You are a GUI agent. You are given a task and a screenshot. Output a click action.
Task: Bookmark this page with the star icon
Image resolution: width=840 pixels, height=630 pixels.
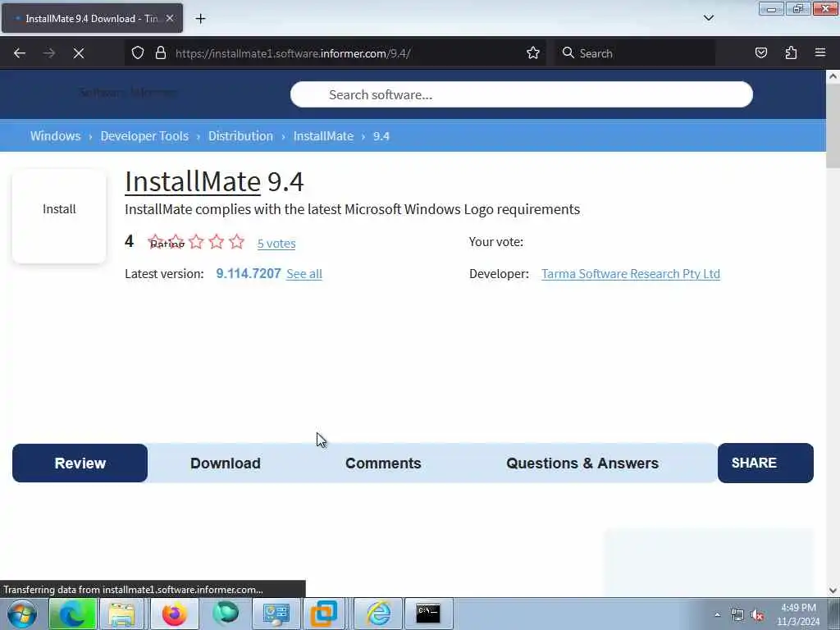point(532,53)
